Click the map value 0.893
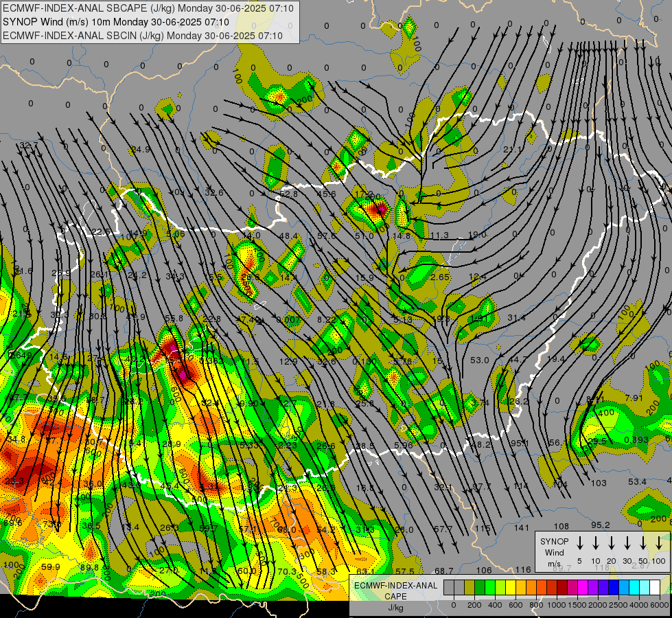The image size is (672, 618). coord(636,439)
